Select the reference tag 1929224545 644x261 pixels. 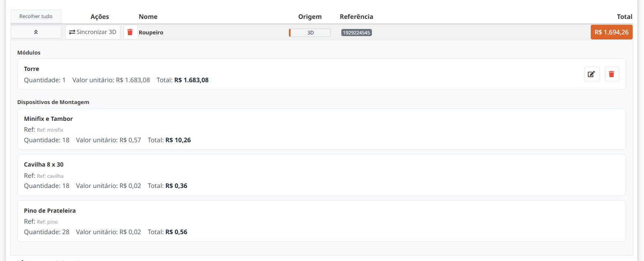pos(356,33)
